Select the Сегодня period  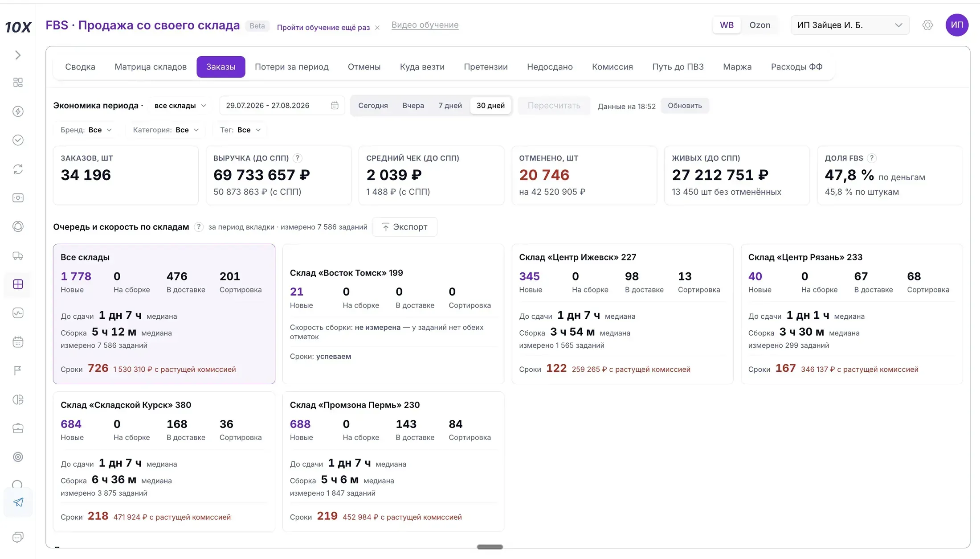click(373, 106)
